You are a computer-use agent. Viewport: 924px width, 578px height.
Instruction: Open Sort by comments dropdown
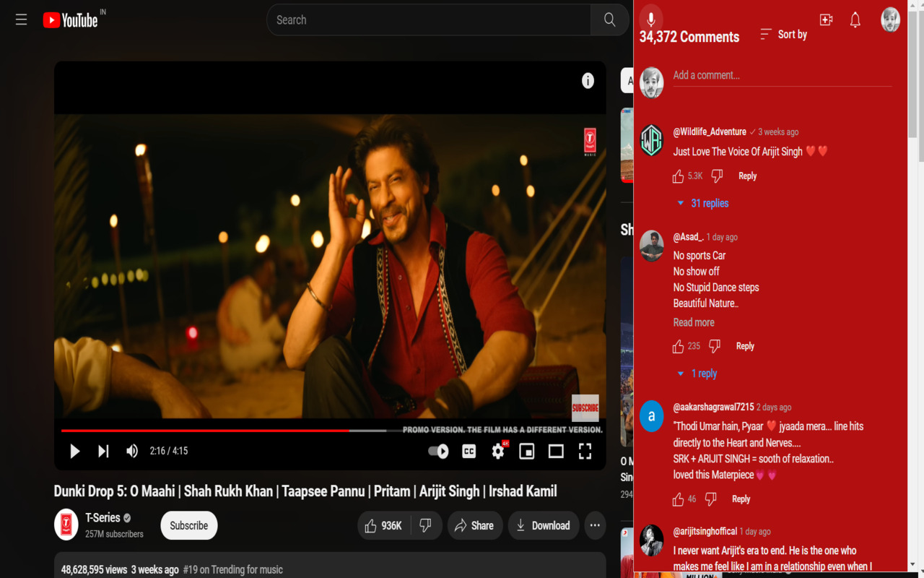click(x=784, y=34)
